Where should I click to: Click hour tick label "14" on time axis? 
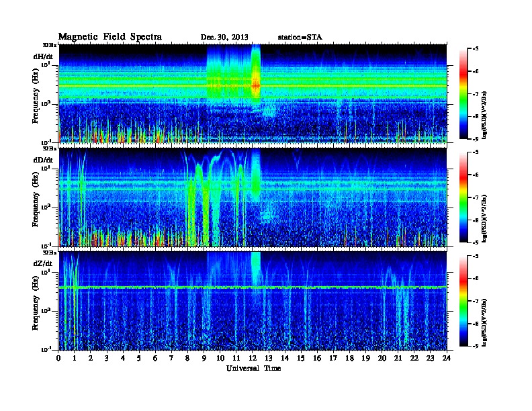285,358
